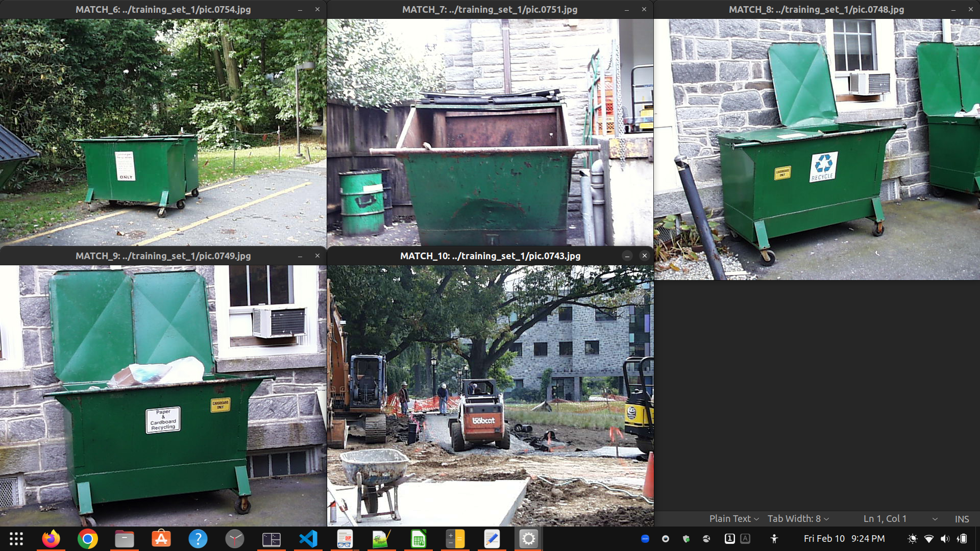Screen dimensions: 980x551
Task: Open calendar via Fri Feb 10 clock
Action: coord(844,539)
